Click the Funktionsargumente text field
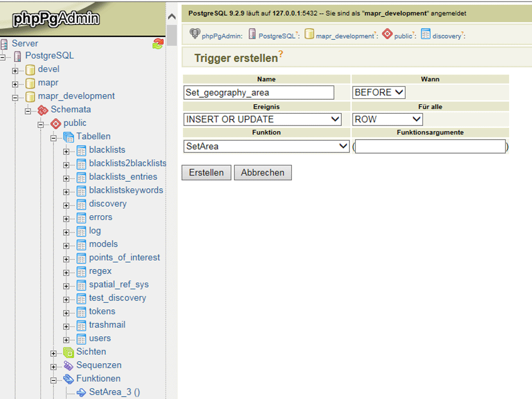 click(430, 147)
